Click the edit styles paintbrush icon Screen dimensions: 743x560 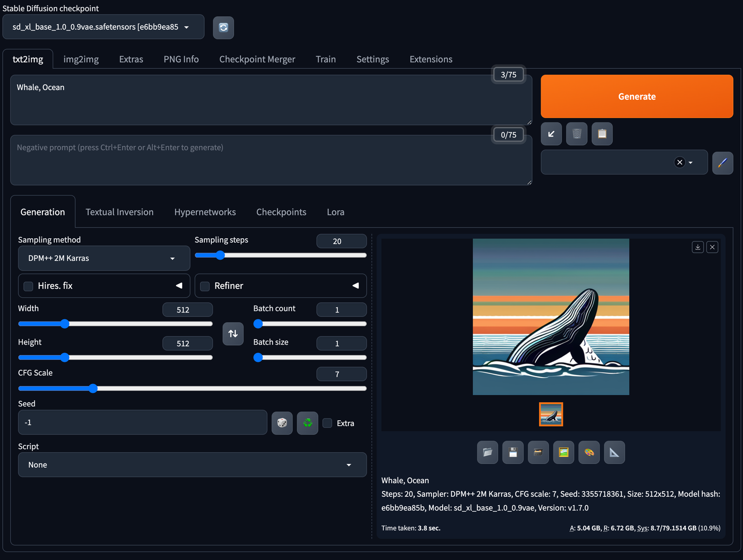click(723, 163)
